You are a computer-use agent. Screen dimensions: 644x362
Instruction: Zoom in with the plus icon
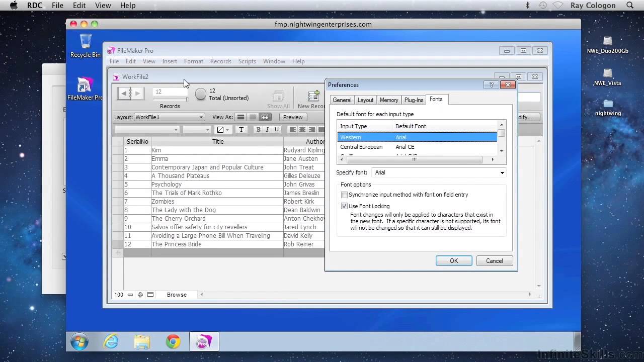click(140, 295)
